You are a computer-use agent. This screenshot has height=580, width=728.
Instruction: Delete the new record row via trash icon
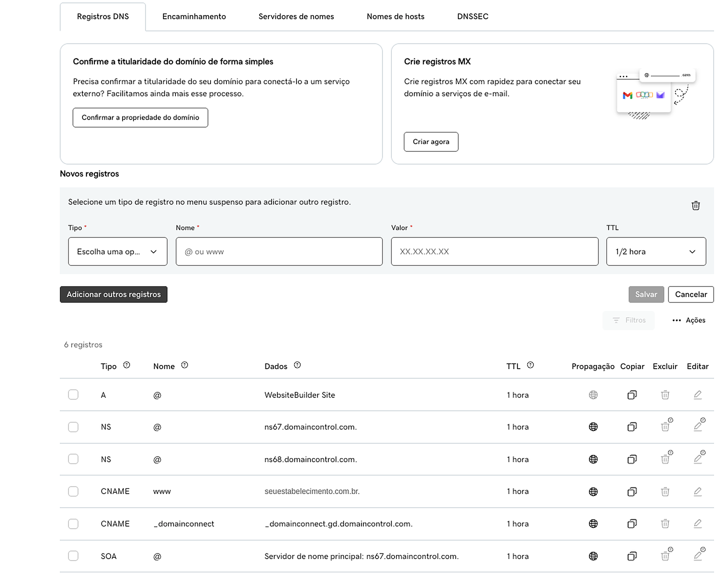coord(695,205)
